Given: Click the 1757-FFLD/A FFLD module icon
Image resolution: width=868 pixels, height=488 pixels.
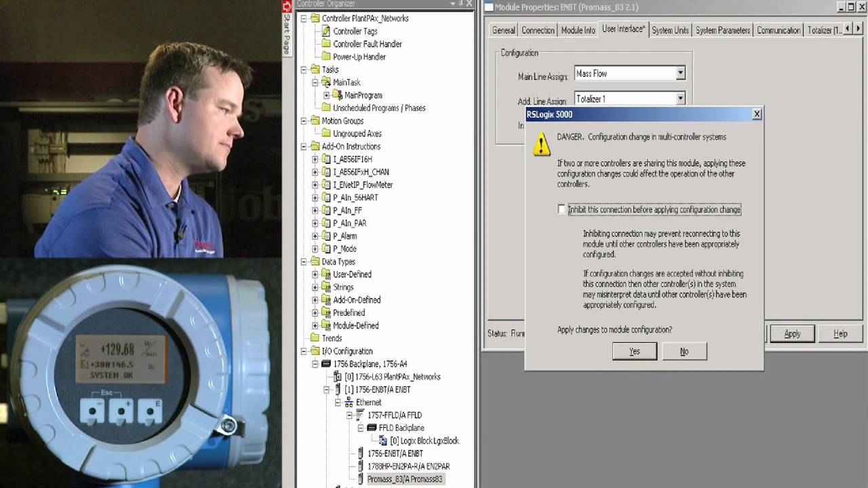Looking at the screenshot, I should 360,415.
